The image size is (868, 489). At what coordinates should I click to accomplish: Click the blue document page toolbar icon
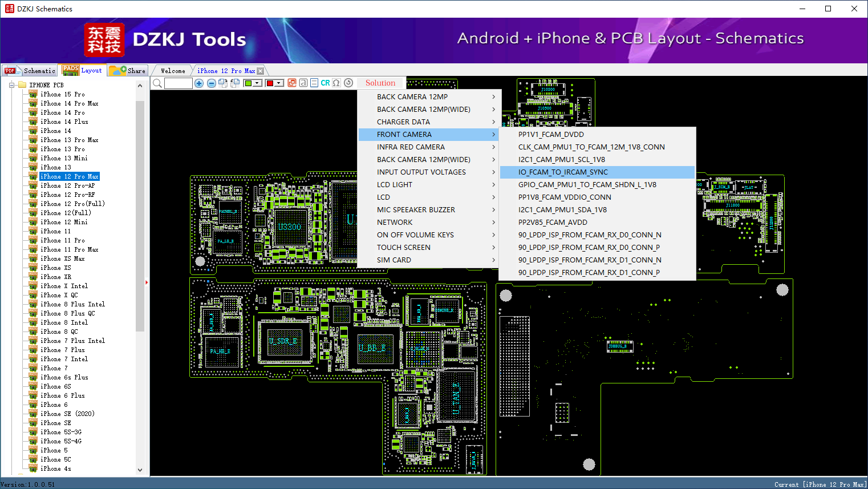click(x=314, y=83)
